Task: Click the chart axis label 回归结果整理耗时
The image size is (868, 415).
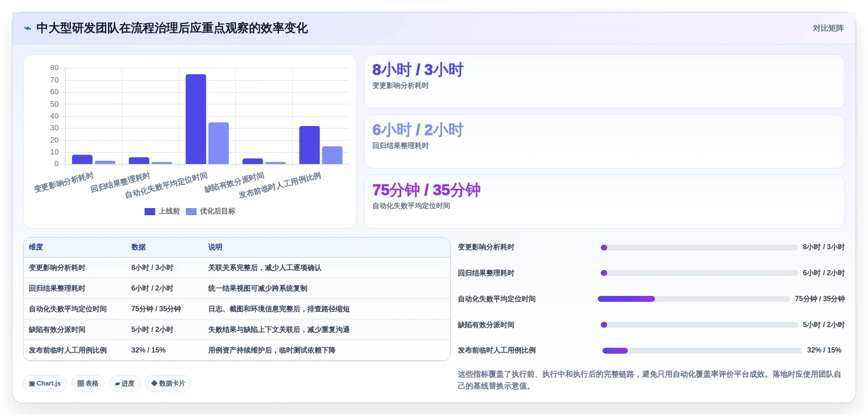Action: (x=120, y=182)
